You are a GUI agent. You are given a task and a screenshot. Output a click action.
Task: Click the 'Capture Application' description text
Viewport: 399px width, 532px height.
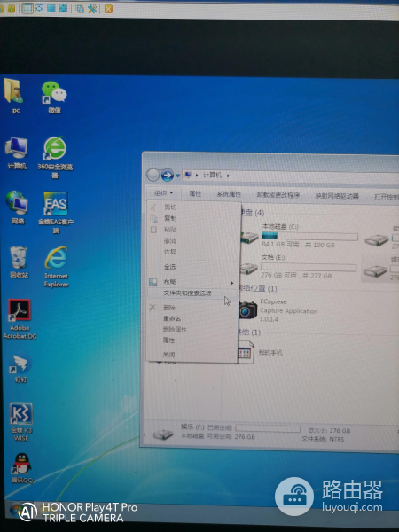[x=289, y=311]
